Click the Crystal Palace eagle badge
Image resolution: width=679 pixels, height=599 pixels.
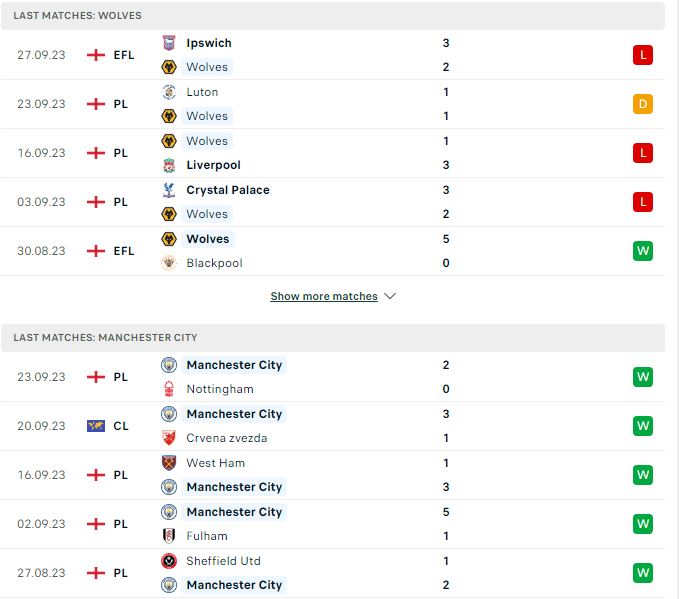click(x=169, y=190)
